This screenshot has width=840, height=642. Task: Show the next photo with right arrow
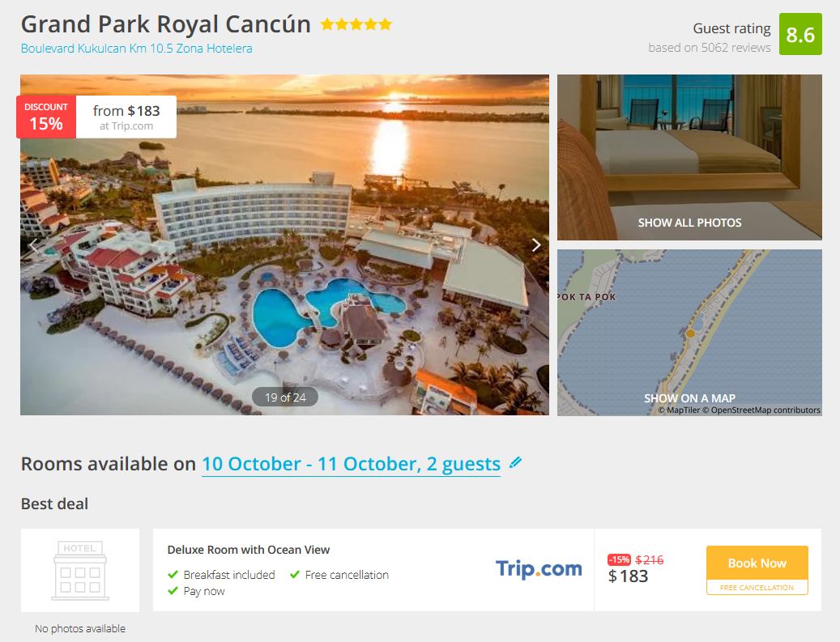coord(535,245)
